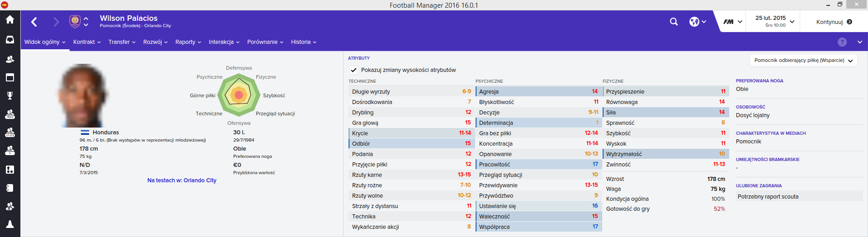Expand the FM menu dropdown

click(x=733, y=22)
